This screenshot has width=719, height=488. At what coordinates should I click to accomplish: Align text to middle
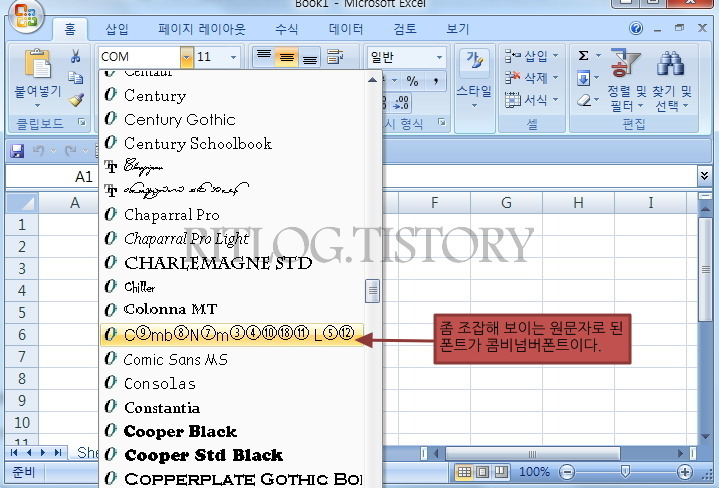pyautogui.click(x=287, y=57)
